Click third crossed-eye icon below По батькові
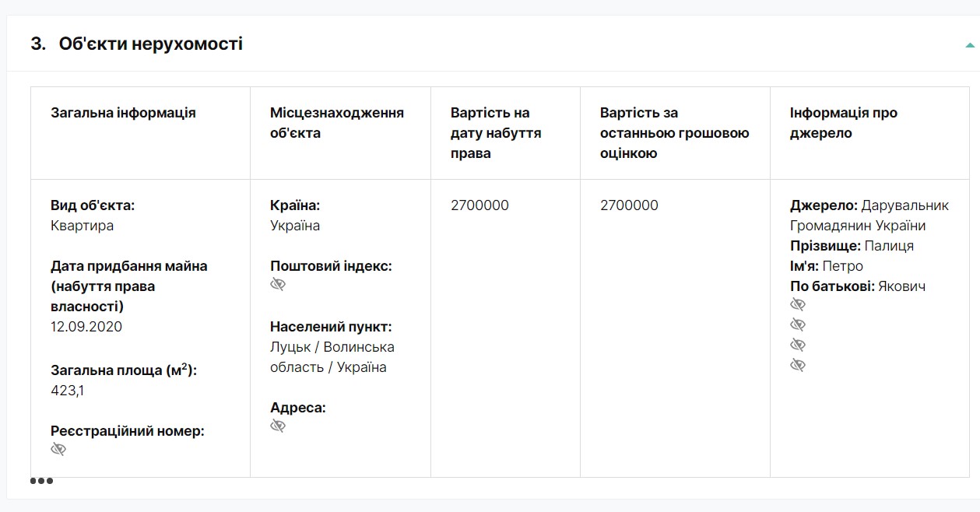 pos(798,345)
